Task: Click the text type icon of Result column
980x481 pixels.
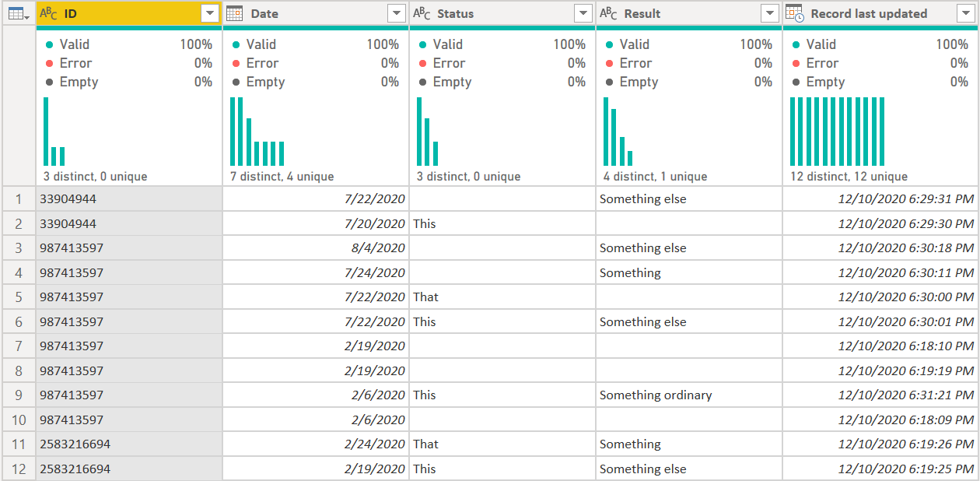Action: 608,13
